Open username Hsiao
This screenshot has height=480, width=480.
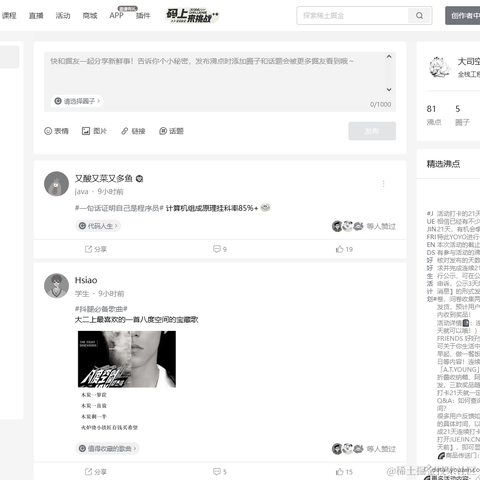pyautogui.click(x=86, y=280)
